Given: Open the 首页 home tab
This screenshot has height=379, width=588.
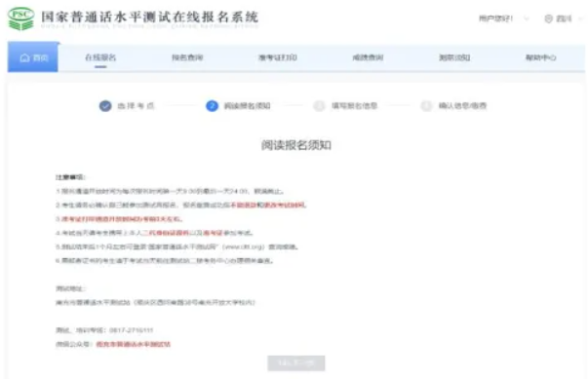Looking at the screenshot, I should (x=33, y=57).
